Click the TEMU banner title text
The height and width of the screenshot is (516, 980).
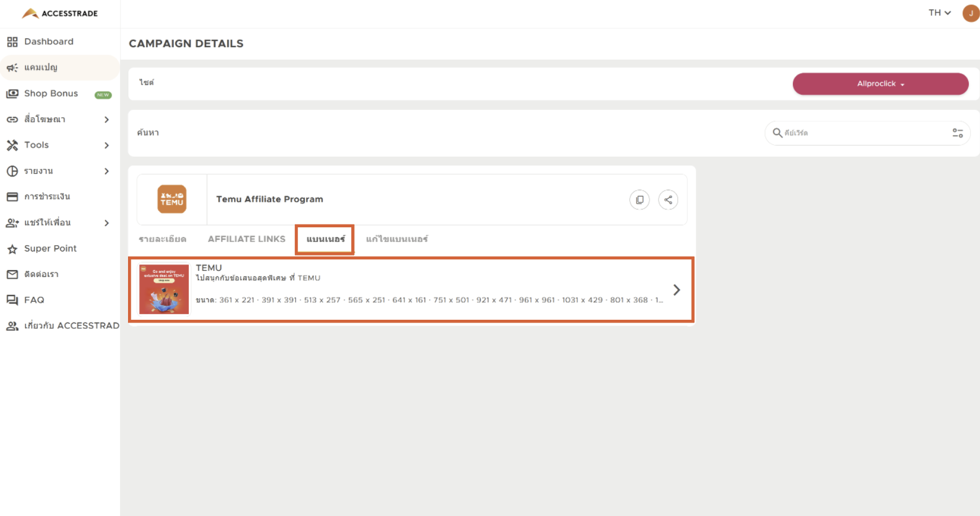pyautogui.click(x=209, y=268)
